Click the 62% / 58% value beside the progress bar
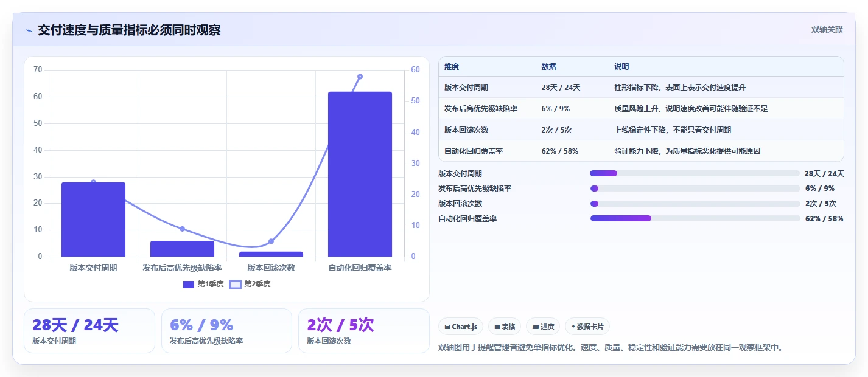The width and height of the screenshot is (868, 377). 824,219
